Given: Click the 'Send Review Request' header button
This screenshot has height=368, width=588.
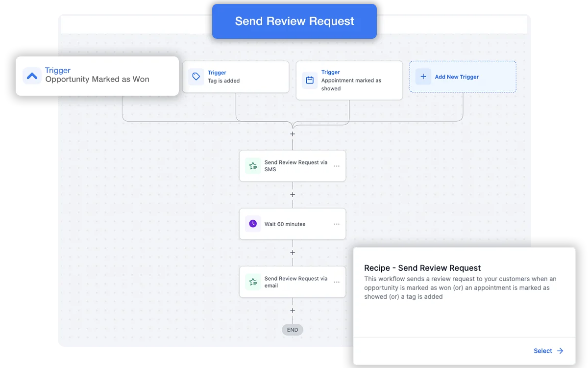Looking at the screenshot, I should pos(294,21).
